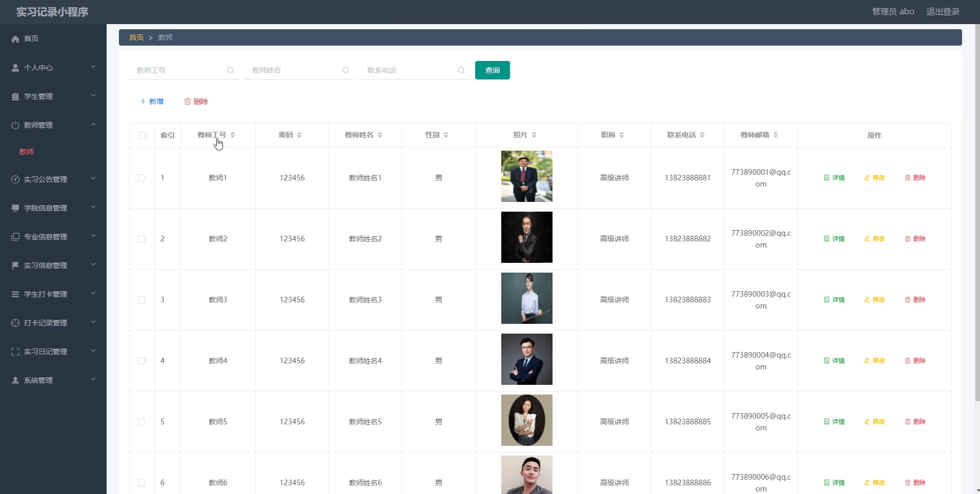Sort table by 联系电话 column arrows
The image size is (980, 494).
click(x=702, y=135)
